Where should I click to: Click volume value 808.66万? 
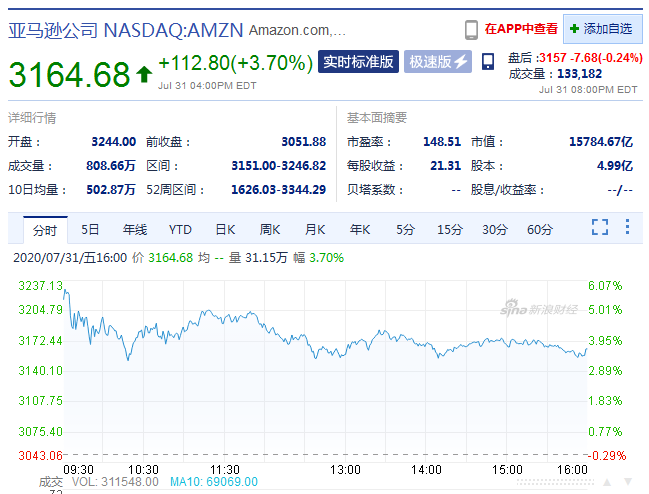tap(111, 166)
